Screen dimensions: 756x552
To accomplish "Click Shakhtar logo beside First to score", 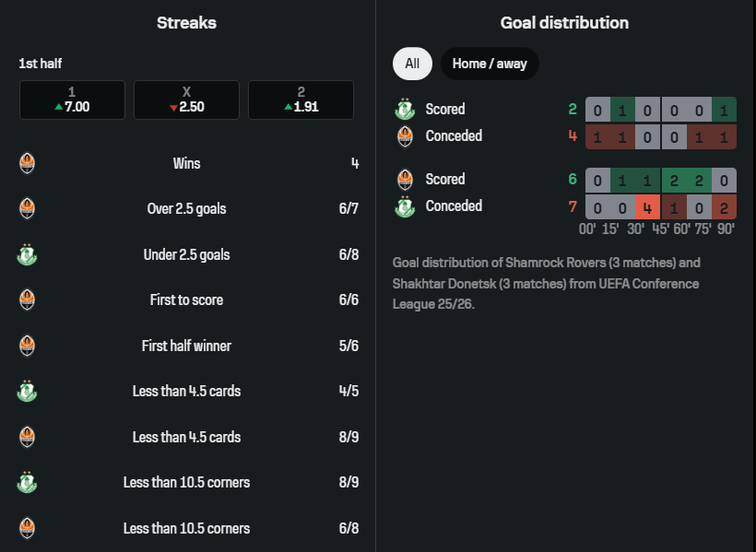I will click(x=28, y=300).
